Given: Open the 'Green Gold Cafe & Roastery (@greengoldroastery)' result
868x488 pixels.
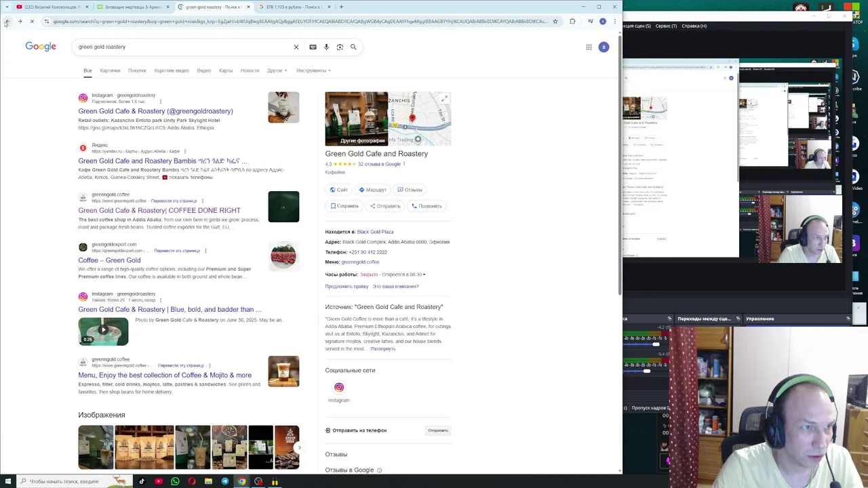Looking at the screenshot, I should coord(155,111).
